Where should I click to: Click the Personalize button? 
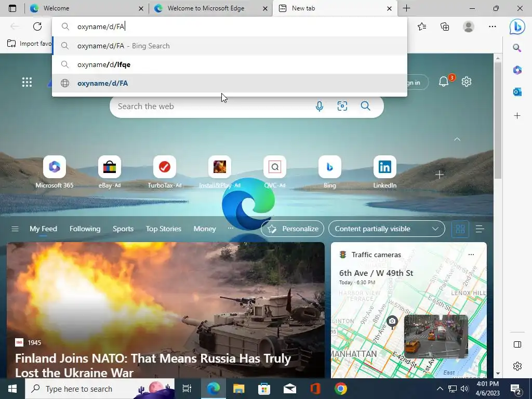[292, 229]
